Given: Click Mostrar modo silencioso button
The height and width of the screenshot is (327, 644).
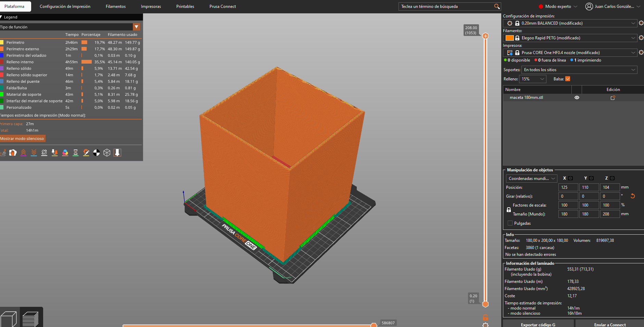Looking at the screenshot, I should [22, 139].
